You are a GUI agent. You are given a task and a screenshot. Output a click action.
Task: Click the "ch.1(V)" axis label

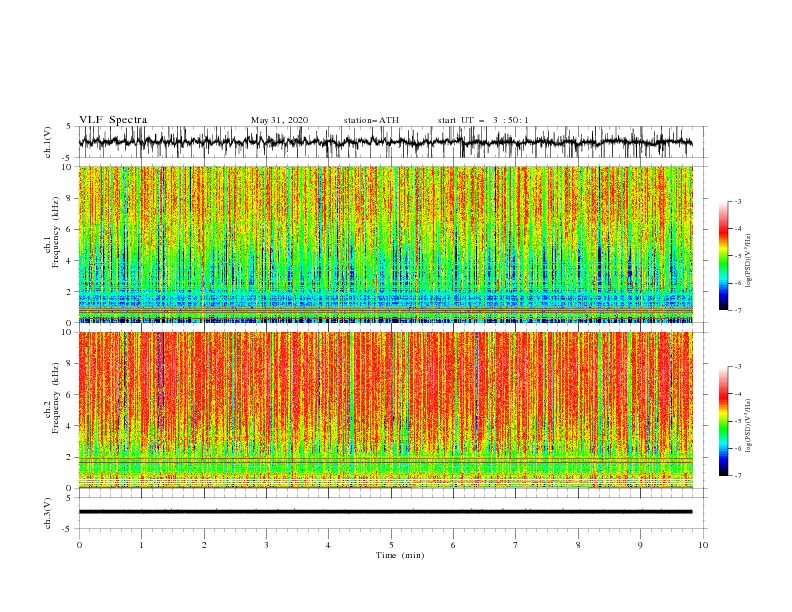point(48,142)
